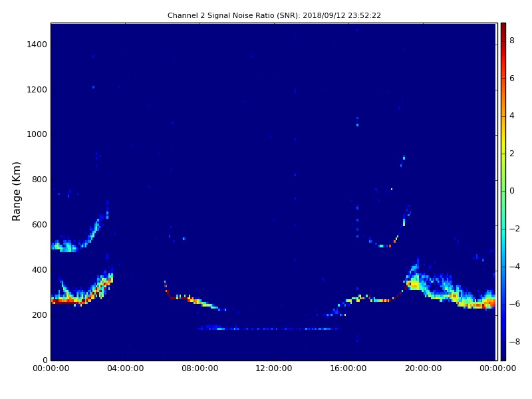Image resolution: width=532 pixels, height=399 pixels.
Task: Click the 16:00:00 time tick label
Action: [x=348, y=368]
